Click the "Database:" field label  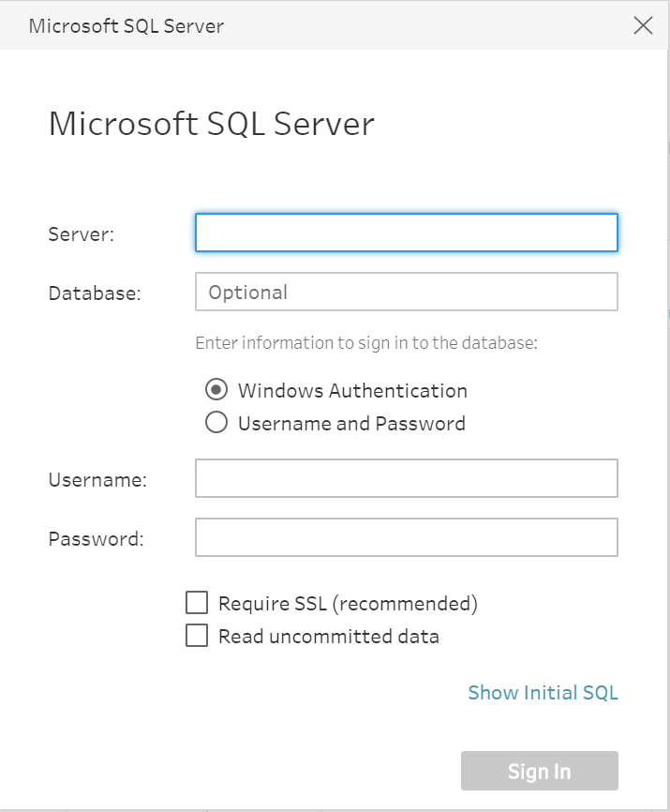coord(95,293)
